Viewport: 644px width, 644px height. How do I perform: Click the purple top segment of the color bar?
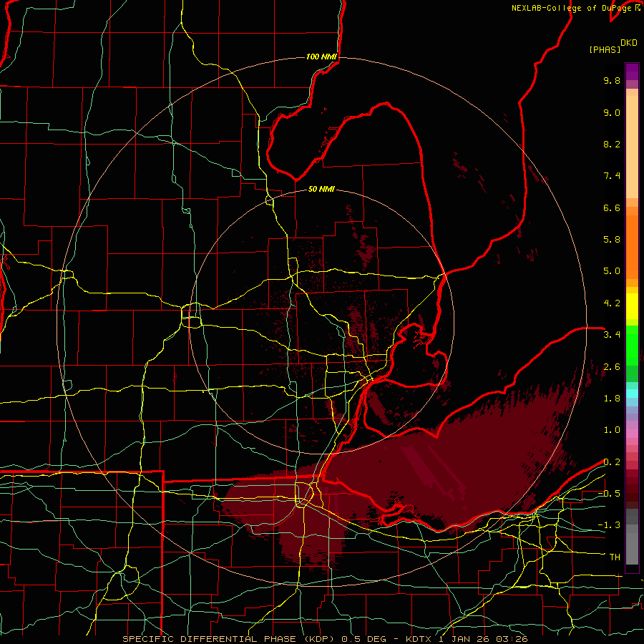pyautogui.click(x=632, y=72)
